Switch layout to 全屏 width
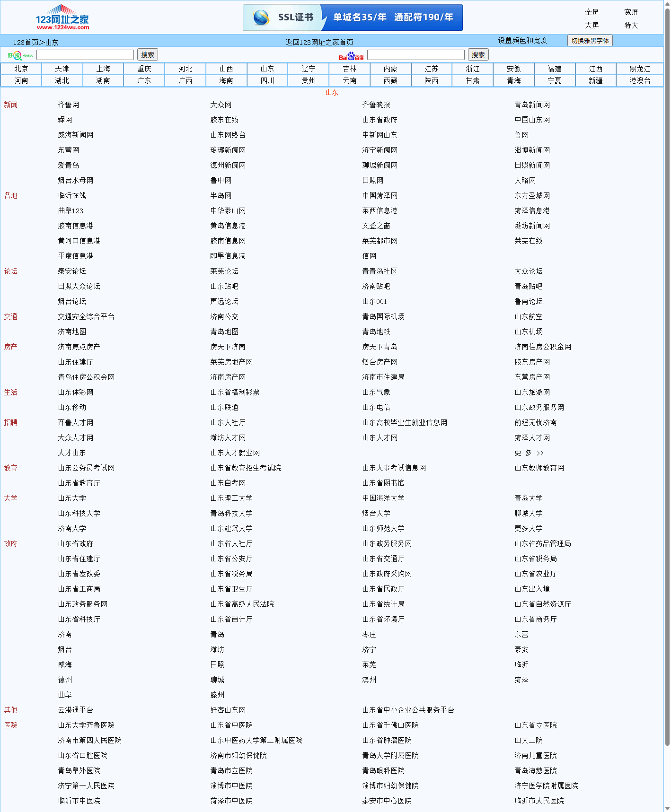Viewport: 671px width, 812px height. tap(592, 12)
